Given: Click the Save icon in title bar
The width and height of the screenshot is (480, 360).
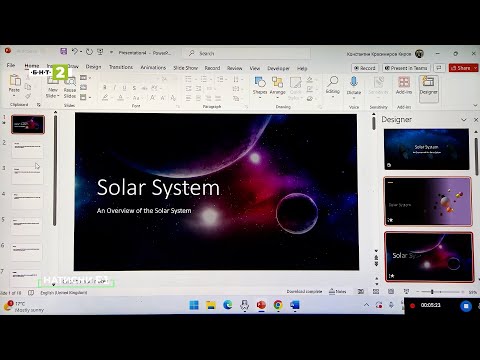Looking at the screenshot, I should pyautogui.click(x=63, y=51).
